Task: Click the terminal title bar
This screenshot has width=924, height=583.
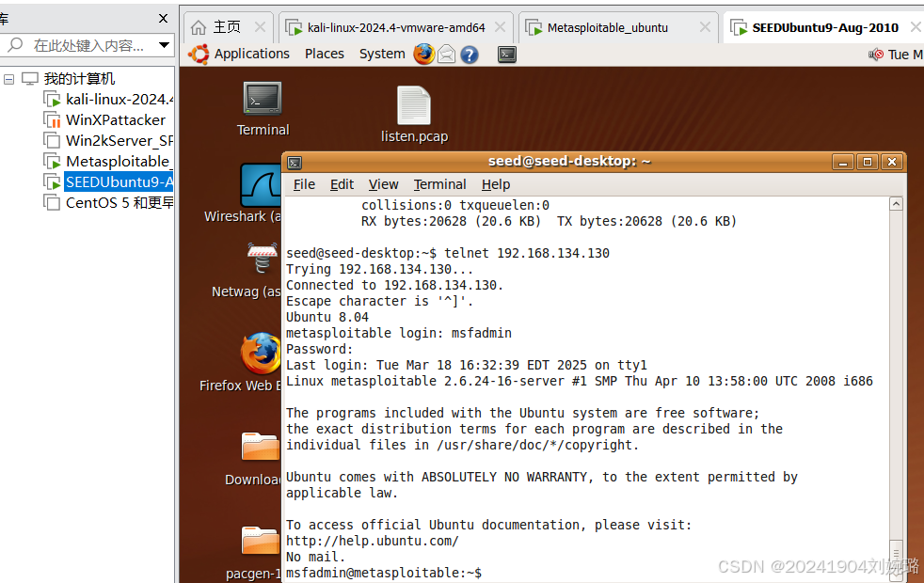Action: (x=568, y=162)
